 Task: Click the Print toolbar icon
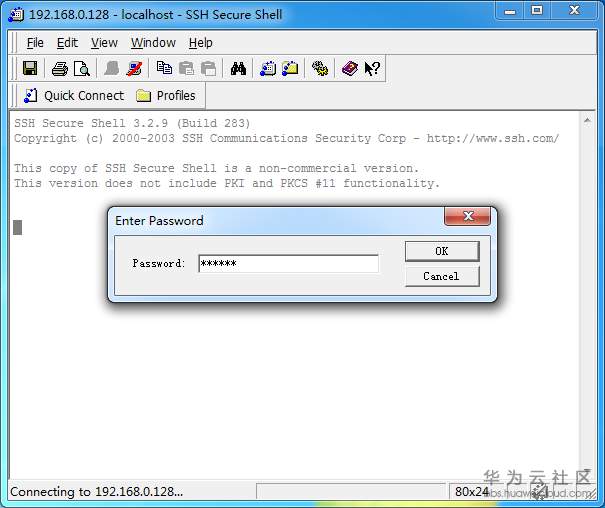pos(60,69)
